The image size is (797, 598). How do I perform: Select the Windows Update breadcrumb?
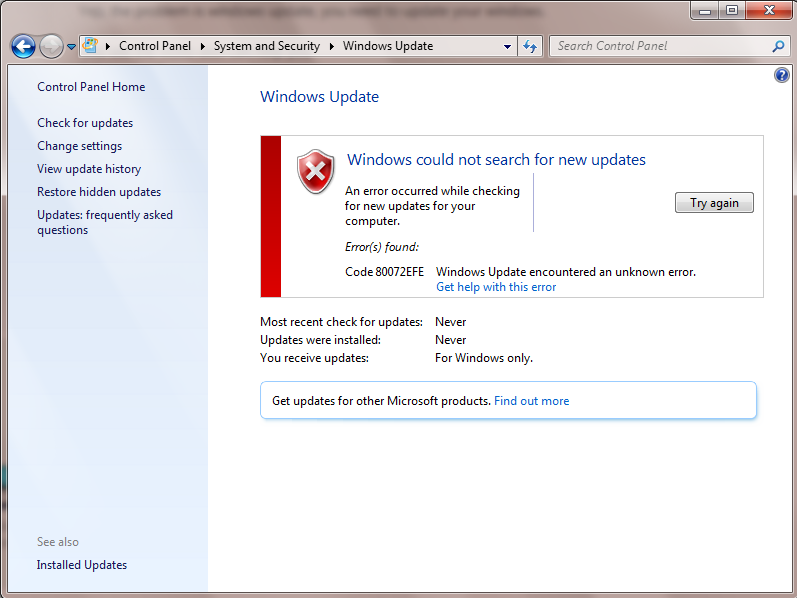click(x=388, y=46)
